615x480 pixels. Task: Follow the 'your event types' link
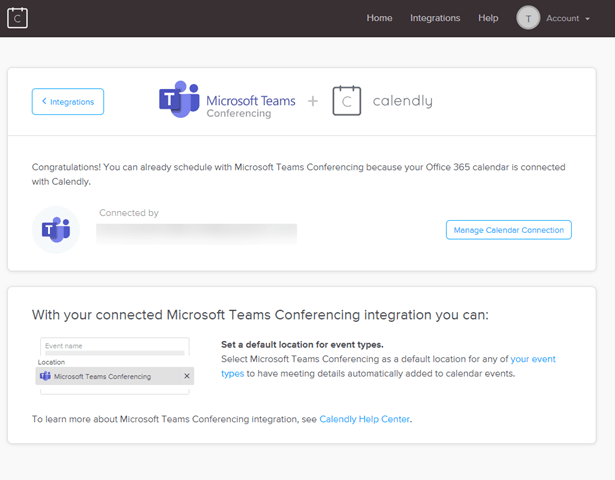click(x=532, y=359)
